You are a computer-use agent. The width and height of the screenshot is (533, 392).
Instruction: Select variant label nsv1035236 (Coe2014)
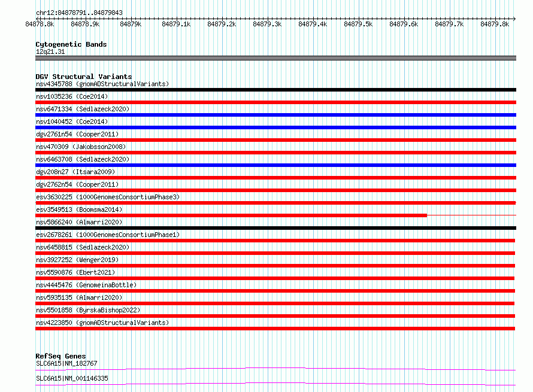[x=72, y=96]
